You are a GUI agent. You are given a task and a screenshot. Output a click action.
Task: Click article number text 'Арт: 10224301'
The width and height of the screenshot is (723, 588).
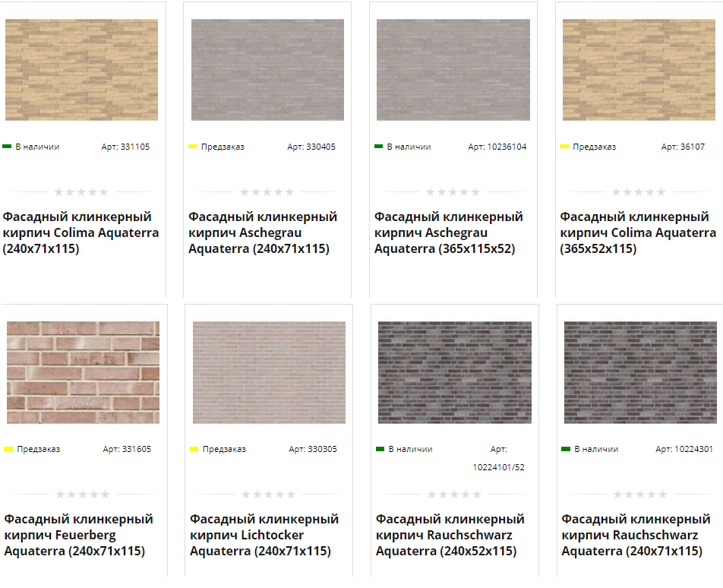point(684,449)
